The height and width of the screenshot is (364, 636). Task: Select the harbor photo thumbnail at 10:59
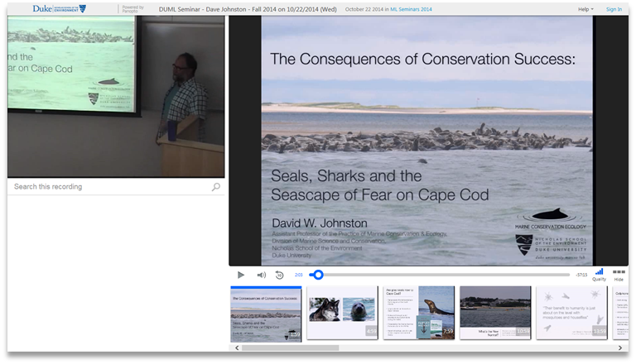coord(495,313)
